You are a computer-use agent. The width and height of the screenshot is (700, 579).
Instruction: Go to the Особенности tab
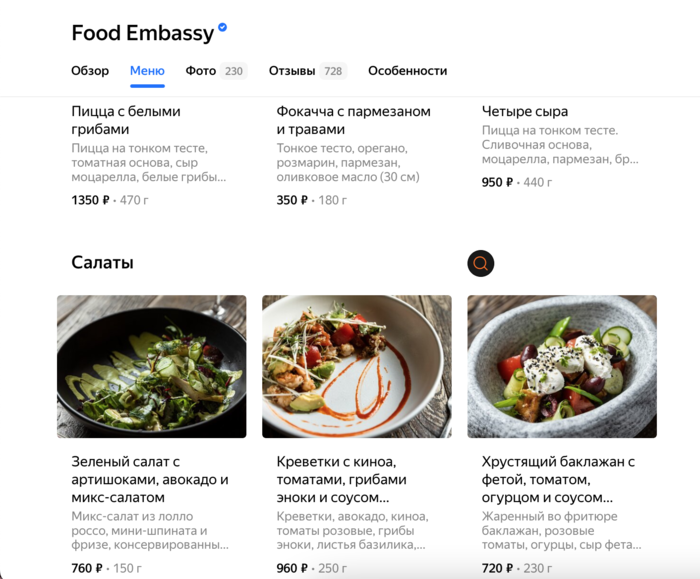tap(408, 71)
